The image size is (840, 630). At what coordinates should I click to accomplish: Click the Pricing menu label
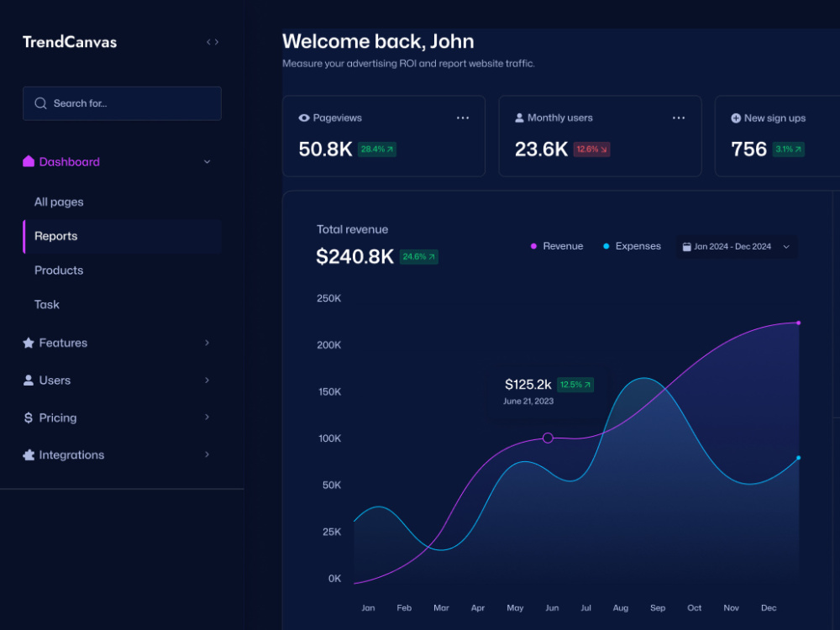pos(58,417)
